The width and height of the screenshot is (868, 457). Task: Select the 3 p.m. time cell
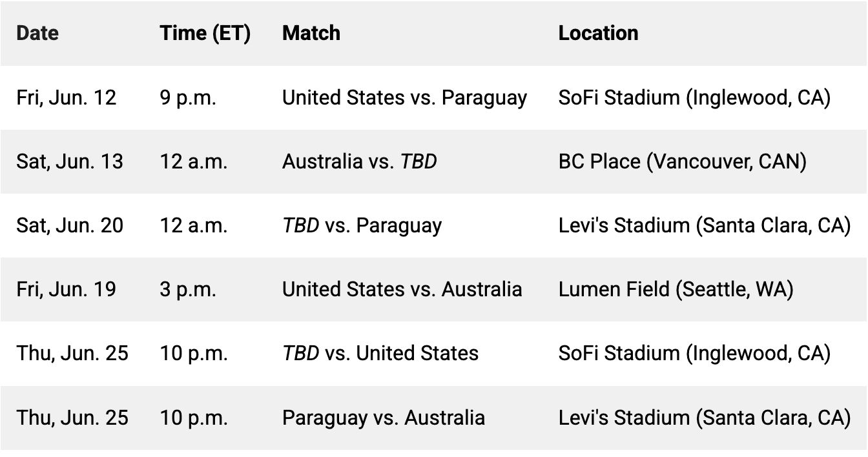click(188, 289)
